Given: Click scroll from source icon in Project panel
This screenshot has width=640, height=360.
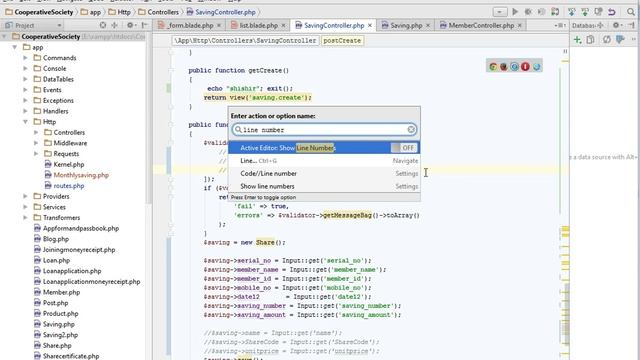Looking at the screenshot, I should [103, 25].
